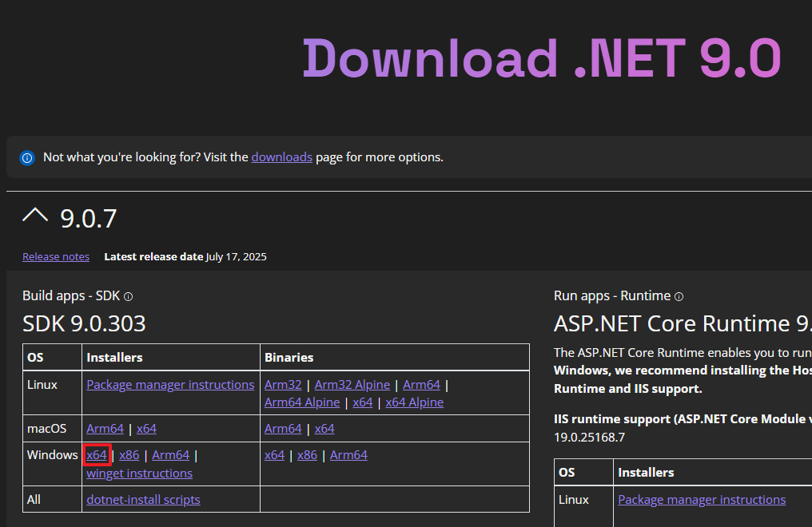Collapse the 9.0.7 release section chevron

[35, 215]
